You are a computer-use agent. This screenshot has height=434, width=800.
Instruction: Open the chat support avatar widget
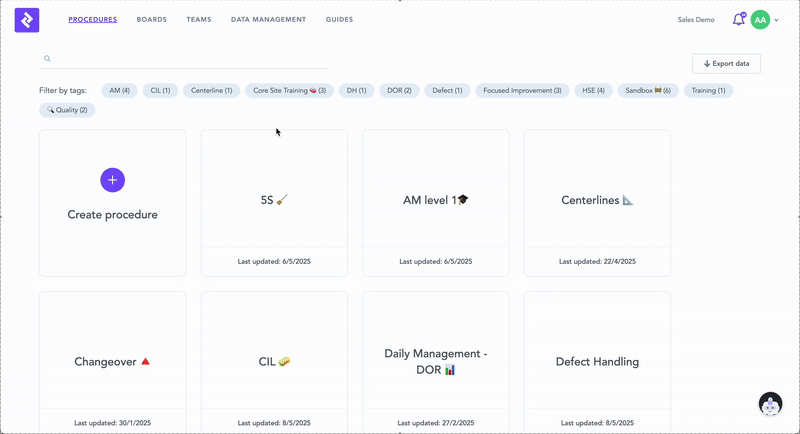tap(770, 404)
